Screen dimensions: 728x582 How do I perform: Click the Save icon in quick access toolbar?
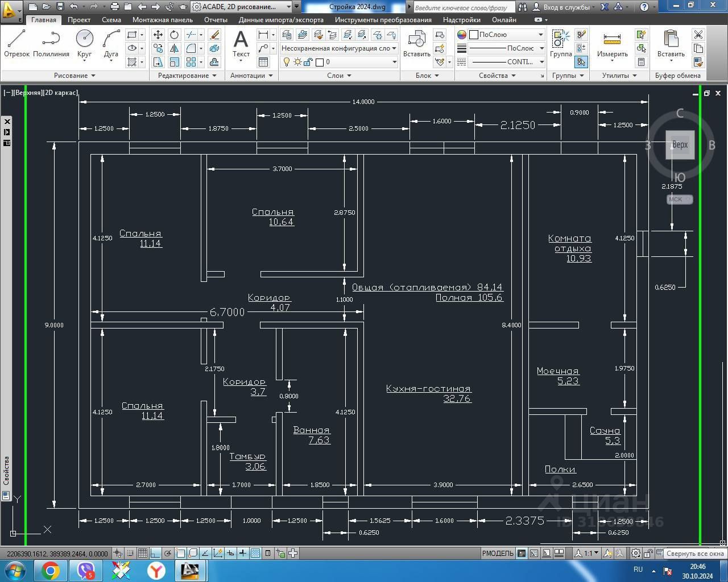click(60, 7)
